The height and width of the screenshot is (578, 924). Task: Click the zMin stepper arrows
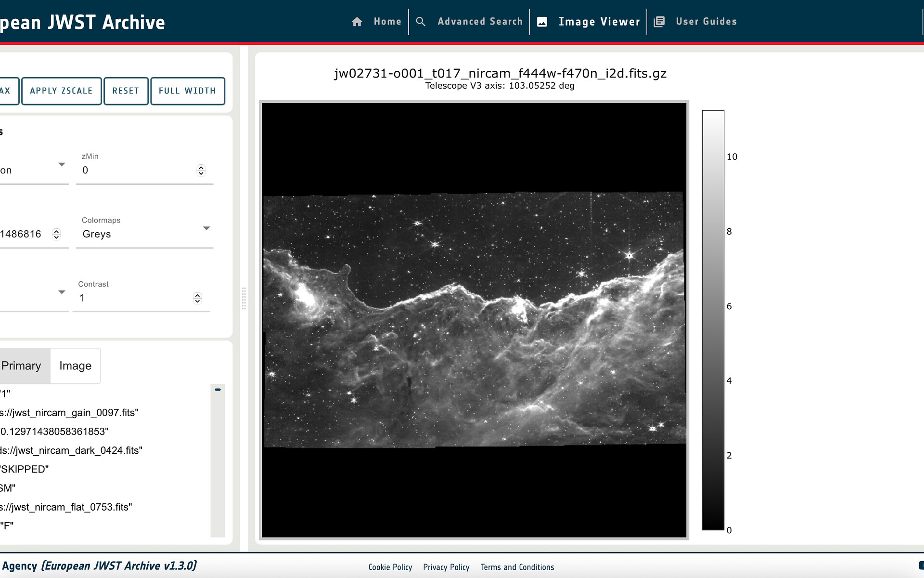coord(201,171)
